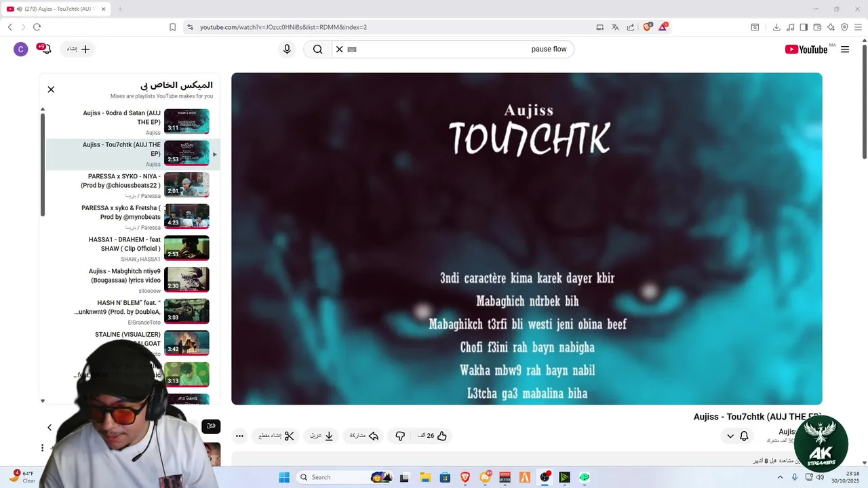The height and width of the screenshot is (488, 868).
Task: Open the Brave main menu
Action: pyautogui.click(x=858, y=27)
